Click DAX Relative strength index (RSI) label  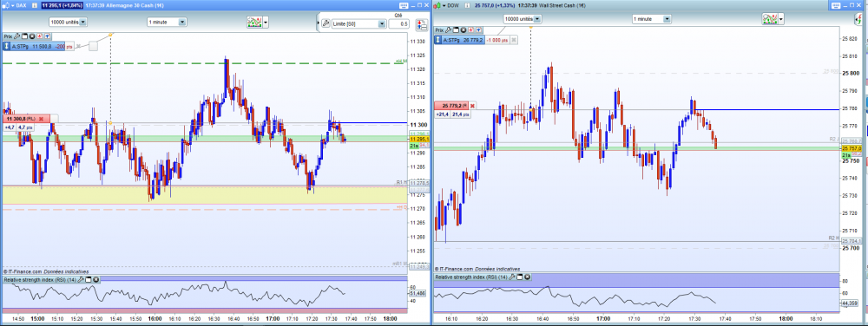pos(40,279)
